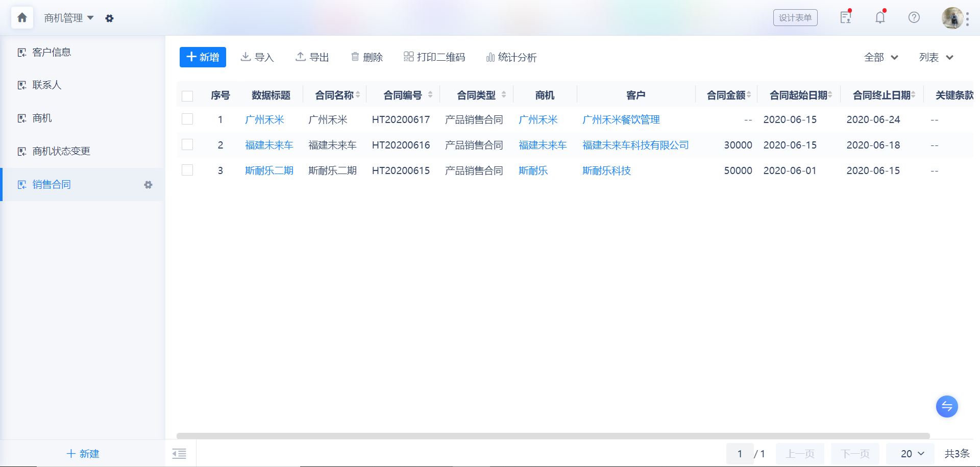Open 联系人 in the sidebar
The width and height of the screenshot is (980, 467).
click(x=83, y=85)
